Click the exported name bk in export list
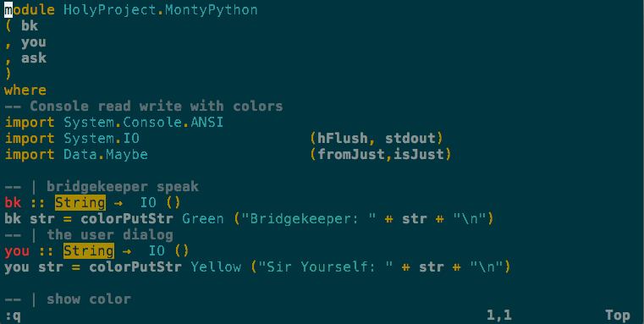This screenshot has height=324, width=644. pyautogui.click(x=30, y=26)
